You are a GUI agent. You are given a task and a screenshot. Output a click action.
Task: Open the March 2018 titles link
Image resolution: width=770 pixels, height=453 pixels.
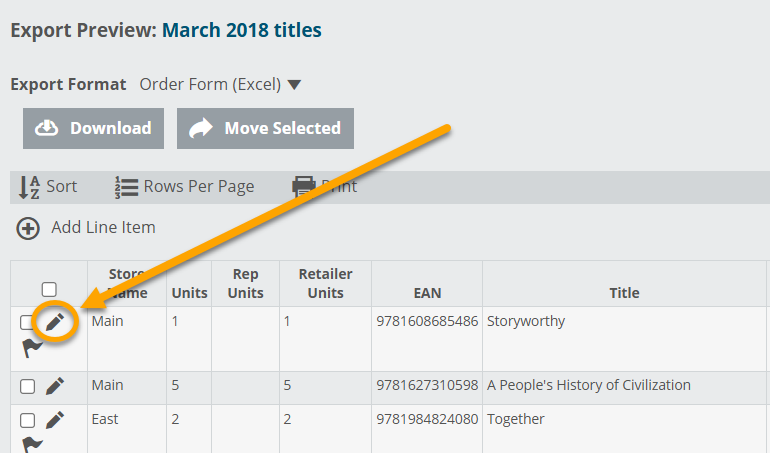242,30
